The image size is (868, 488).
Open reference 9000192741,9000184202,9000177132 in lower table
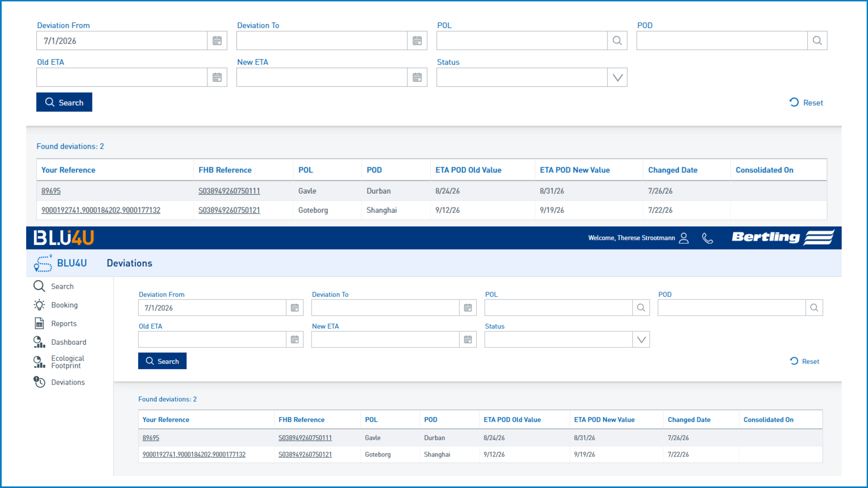(x=194, y=454)
